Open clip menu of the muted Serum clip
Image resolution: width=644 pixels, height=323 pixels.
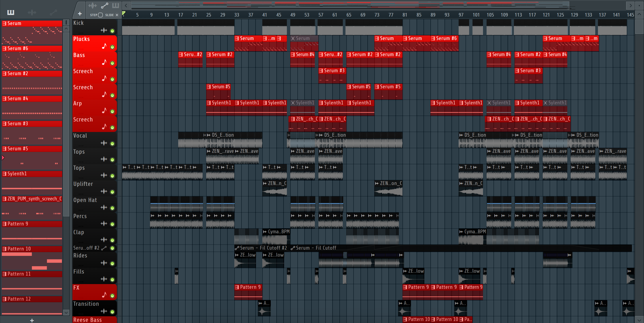click(293, 38)
